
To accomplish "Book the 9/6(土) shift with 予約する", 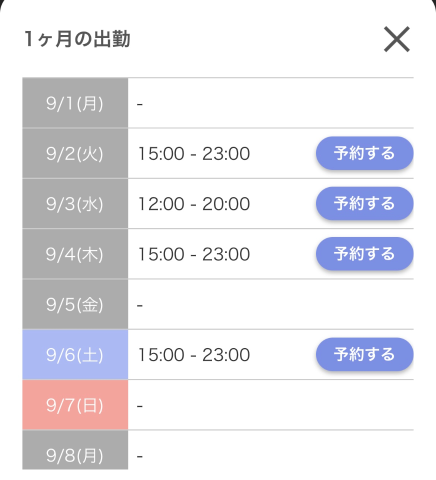I will [x=365, y=355].
